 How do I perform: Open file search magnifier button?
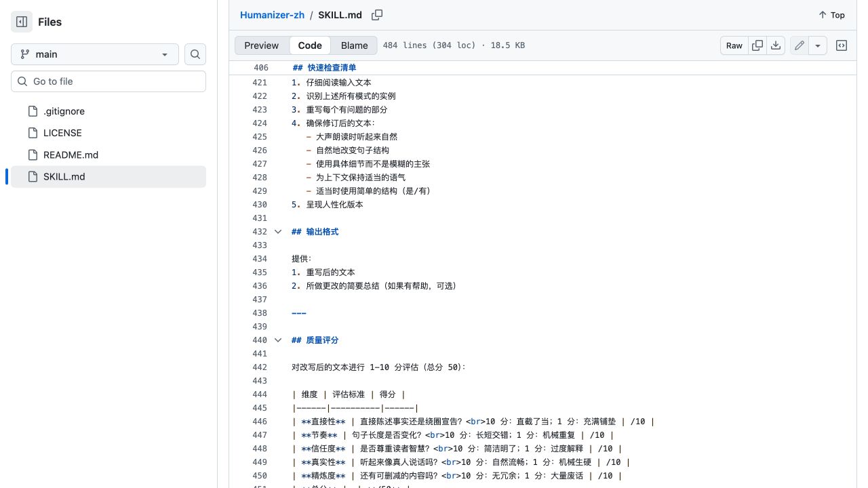[x=195, y=54]
